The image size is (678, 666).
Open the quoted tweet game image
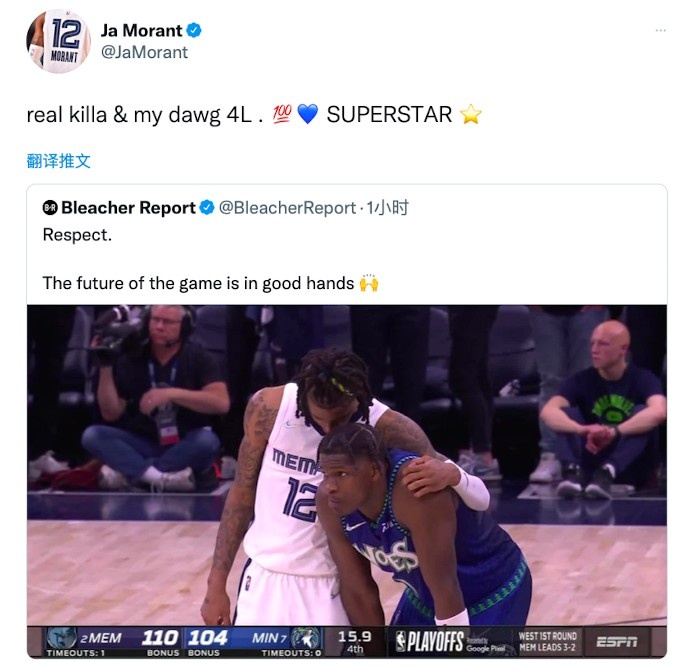point(347,482)
